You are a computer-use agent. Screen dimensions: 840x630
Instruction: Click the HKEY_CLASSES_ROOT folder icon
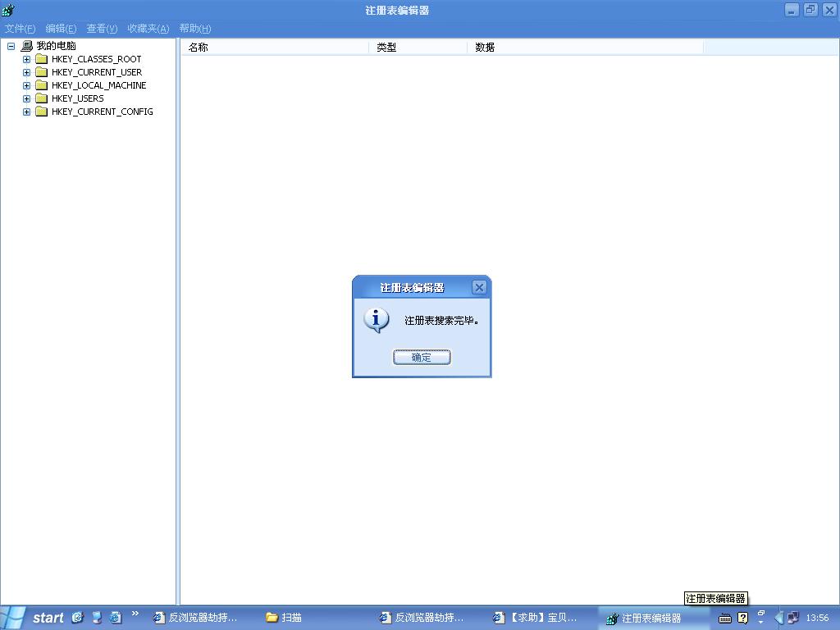coord(41,59)
